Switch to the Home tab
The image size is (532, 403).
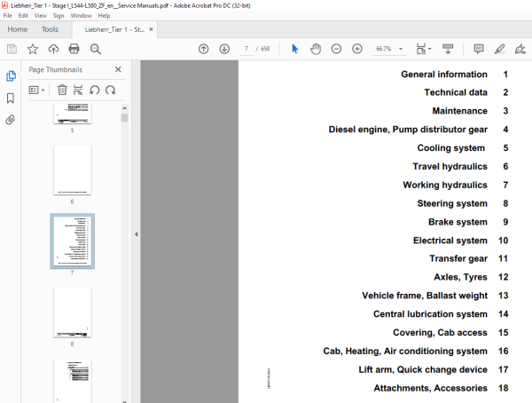[18, 29]
